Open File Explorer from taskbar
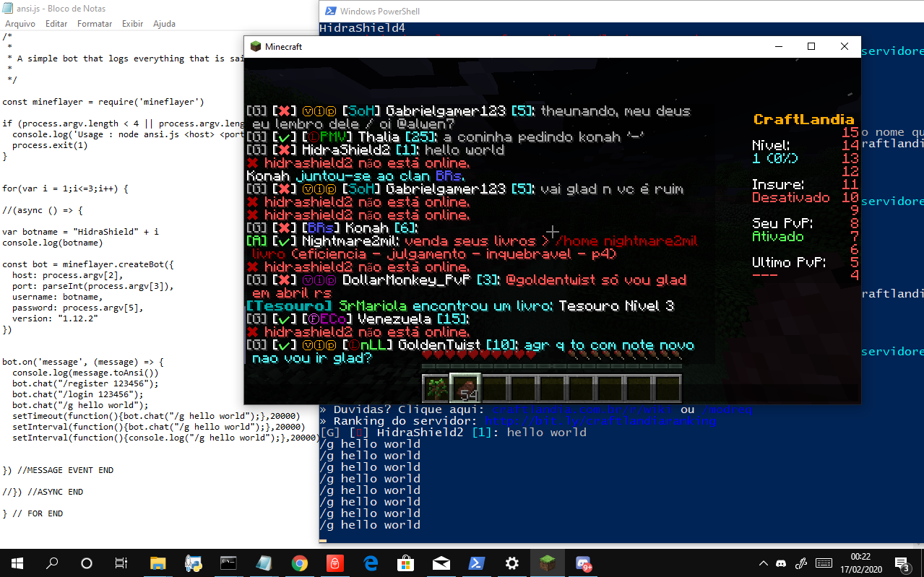924x577 pixels. [157, 563]
